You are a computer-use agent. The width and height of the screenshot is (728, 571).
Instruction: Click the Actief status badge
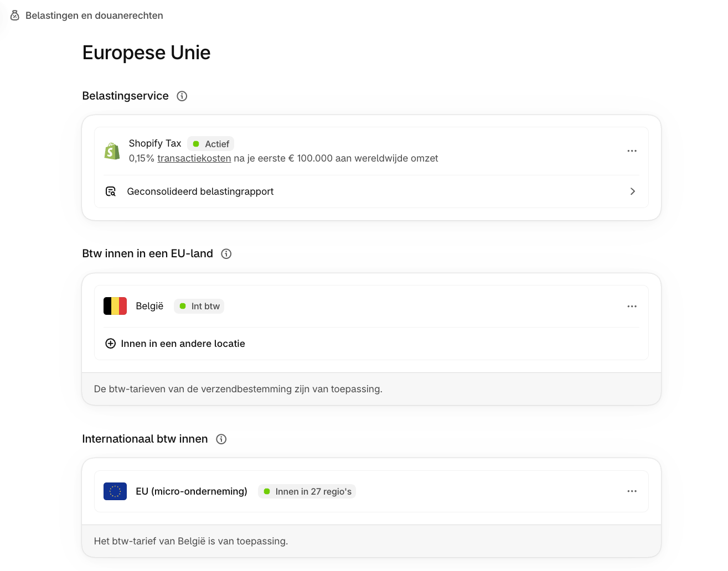[210, 144]
